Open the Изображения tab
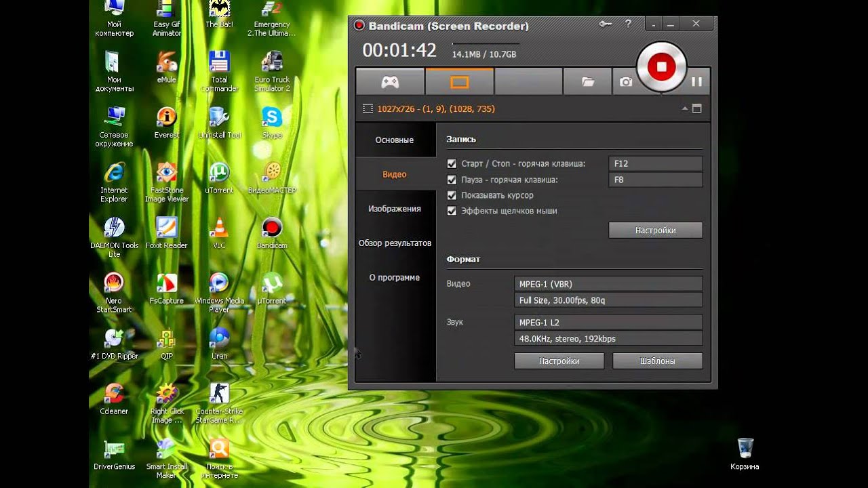This screenshot has height=488, width=868. (x=395, y=209)
